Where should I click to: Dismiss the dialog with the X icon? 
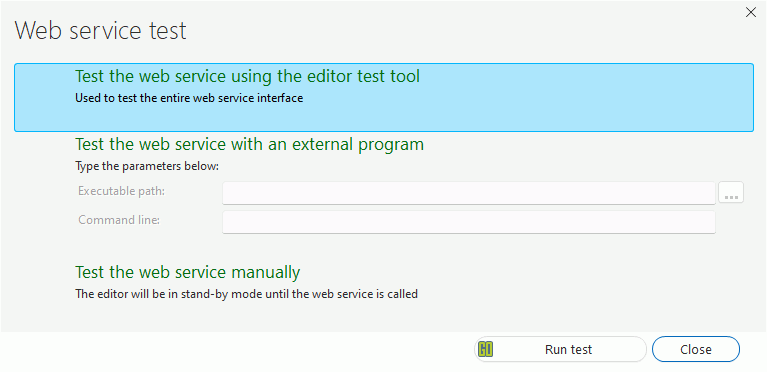[x=750, y=13]
